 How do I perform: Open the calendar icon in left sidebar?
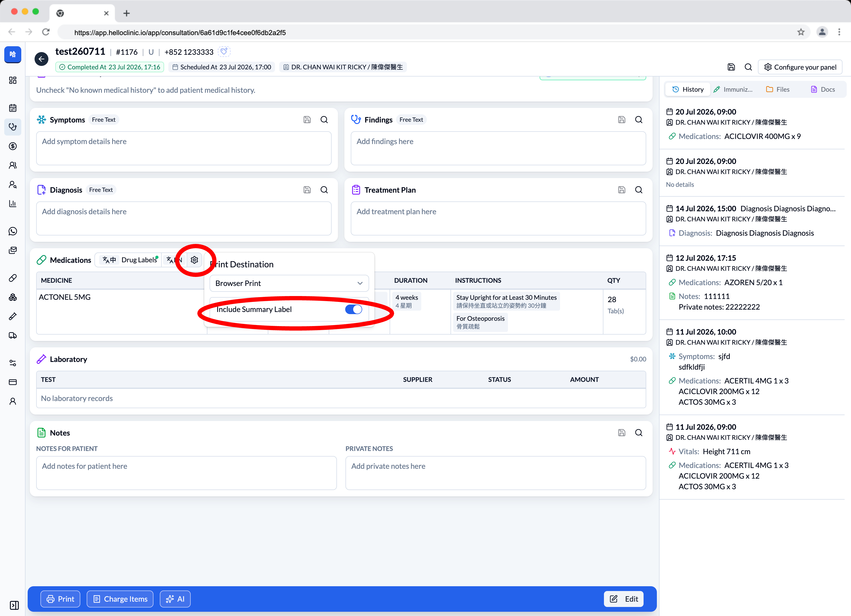(13, 108)
